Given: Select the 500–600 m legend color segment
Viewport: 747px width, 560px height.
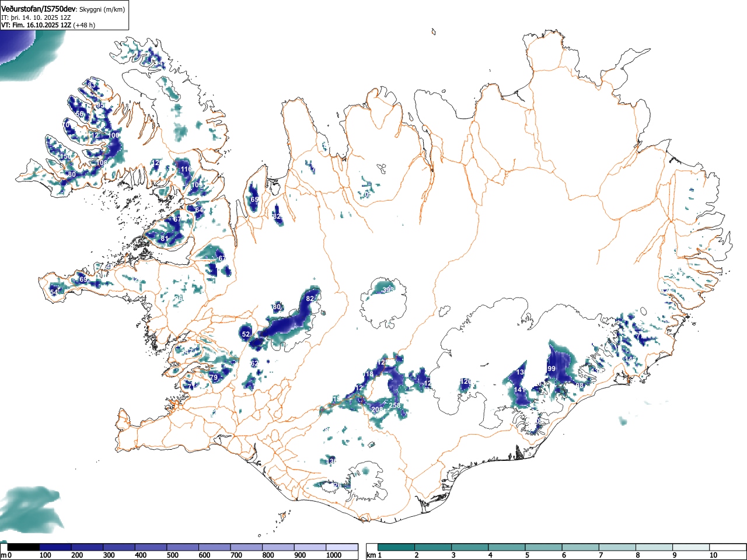Looking at the screenshot, I should (183, 547).
